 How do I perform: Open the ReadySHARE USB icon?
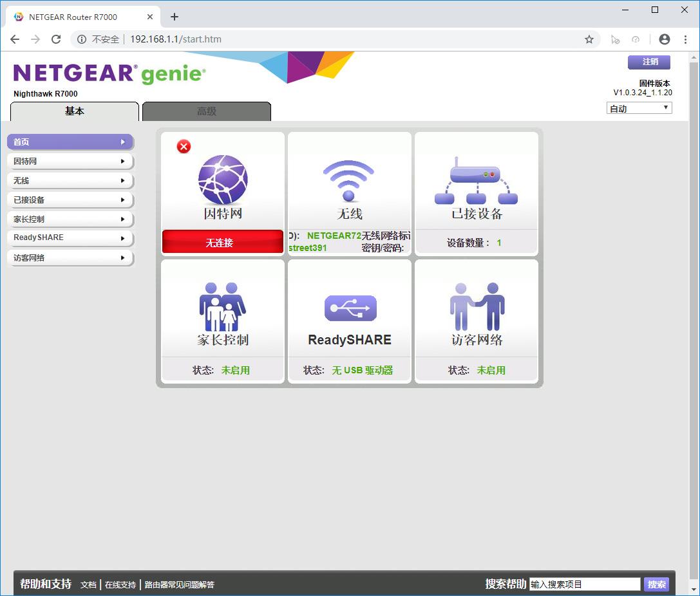click(350, 308)
